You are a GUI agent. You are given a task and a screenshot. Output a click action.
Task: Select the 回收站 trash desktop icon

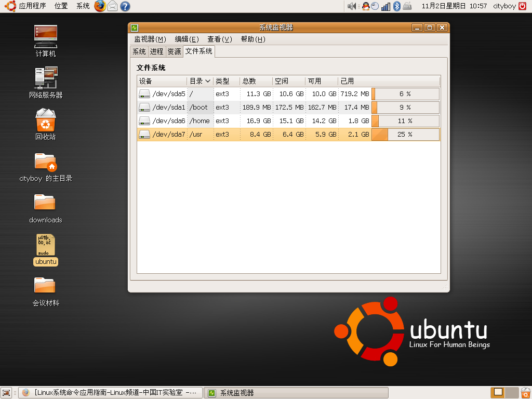46,124
